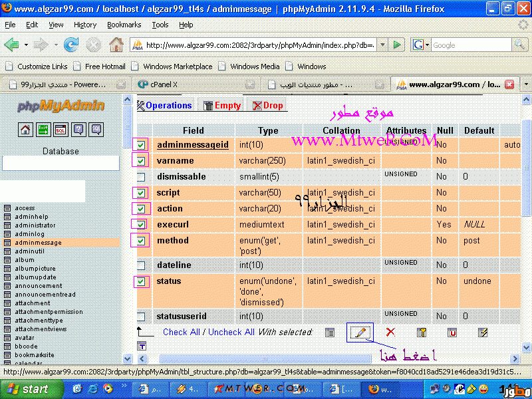Click the Check All link
Viewport: 532px width, 399px height.
coord(181,332)
